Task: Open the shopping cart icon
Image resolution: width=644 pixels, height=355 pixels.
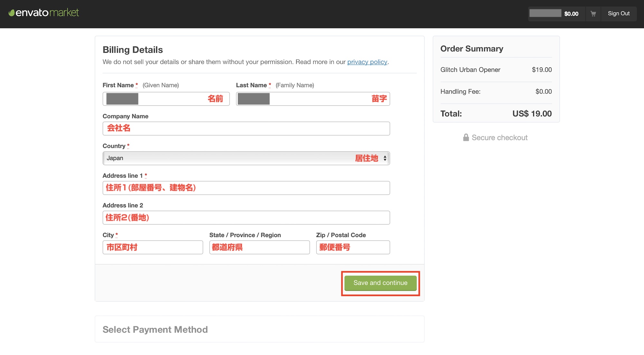Action: 593,14
